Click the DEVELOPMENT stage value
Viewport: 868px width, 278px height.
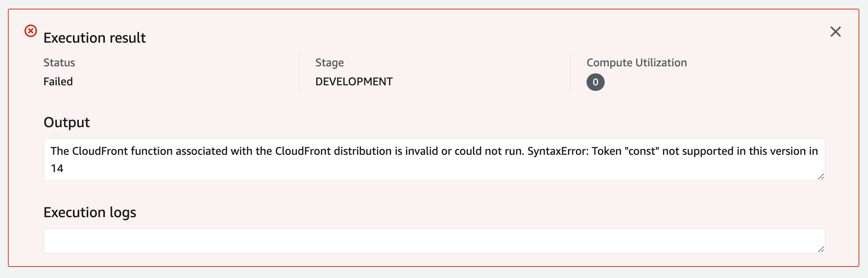pos(354,81)
